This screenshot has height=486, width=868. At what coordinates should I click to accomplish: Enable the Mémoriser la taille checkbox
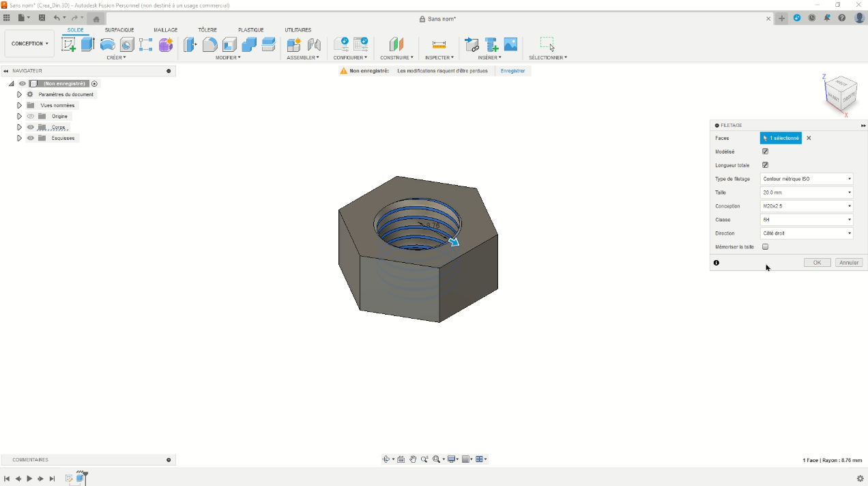click(x=765, y=247)
